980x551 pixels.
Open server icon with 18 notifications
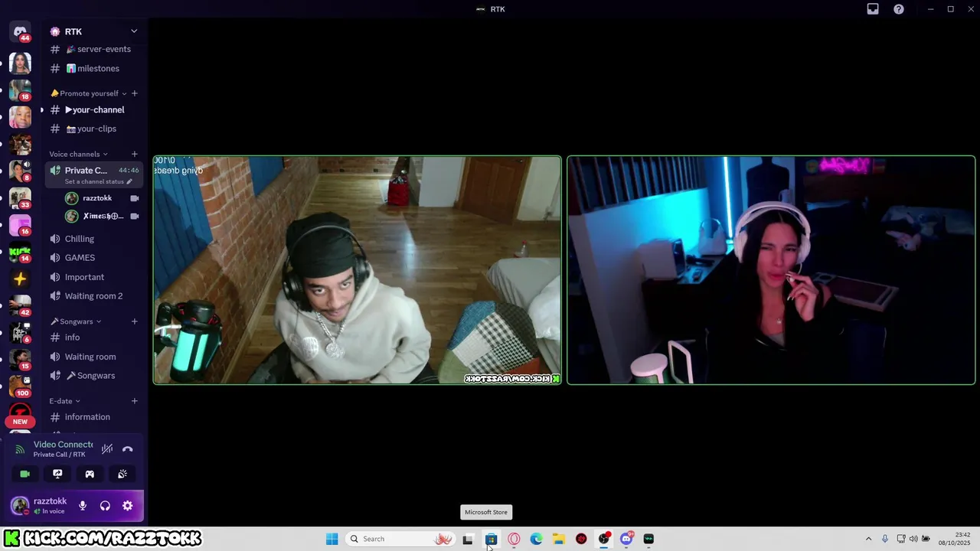pos(20,90)
